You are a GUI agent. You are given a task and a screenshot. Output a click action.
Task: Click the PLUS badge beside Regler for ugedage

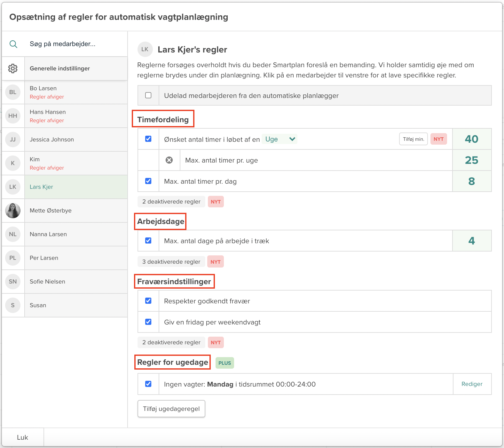coord(224,363)
